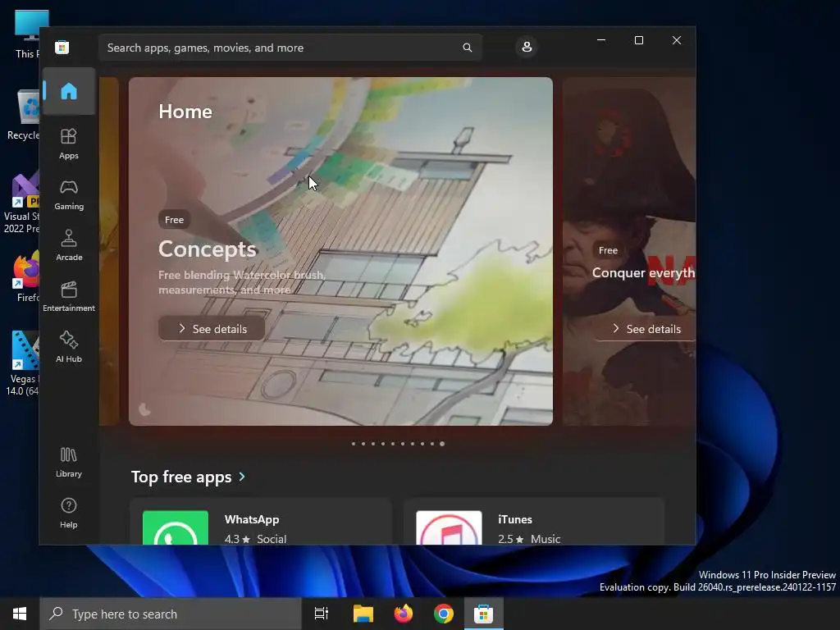See details for Conquer everything banner

pyautogui.click(x=646, y=328)
